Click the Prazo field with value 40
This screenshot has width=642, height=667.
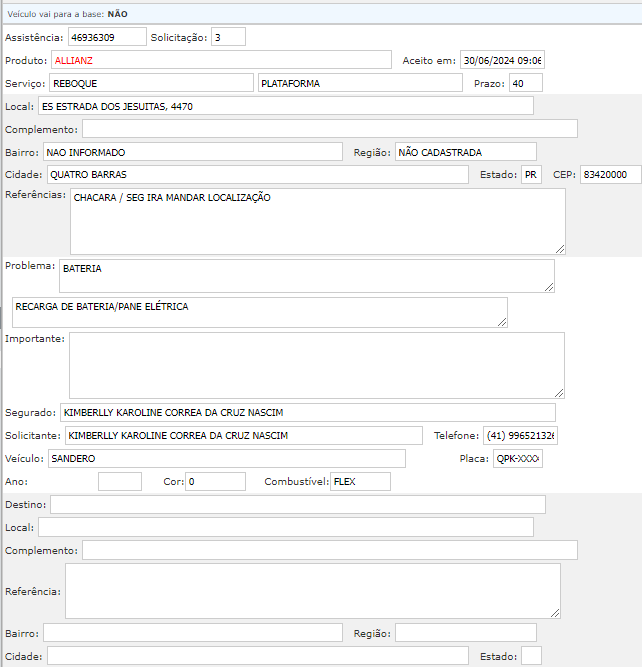click(525, 83)
